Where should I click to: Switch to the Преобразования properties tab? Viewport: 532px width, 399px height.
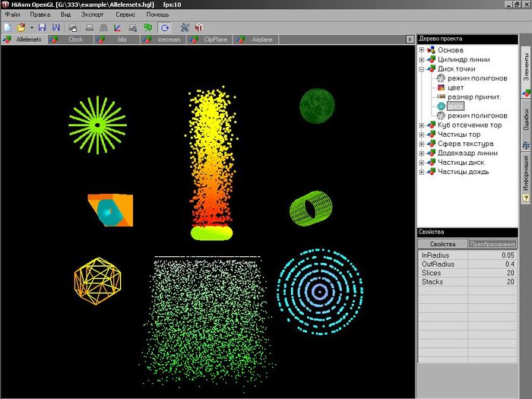492,243
